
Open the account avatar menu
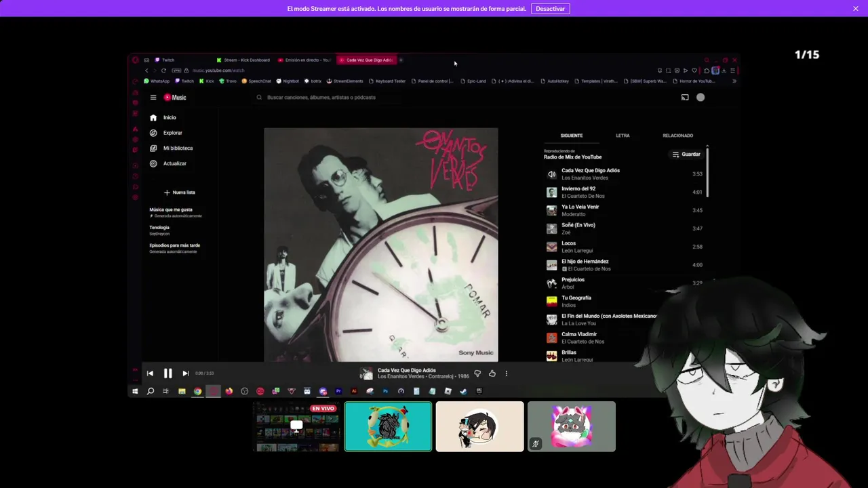coord(701,98)
